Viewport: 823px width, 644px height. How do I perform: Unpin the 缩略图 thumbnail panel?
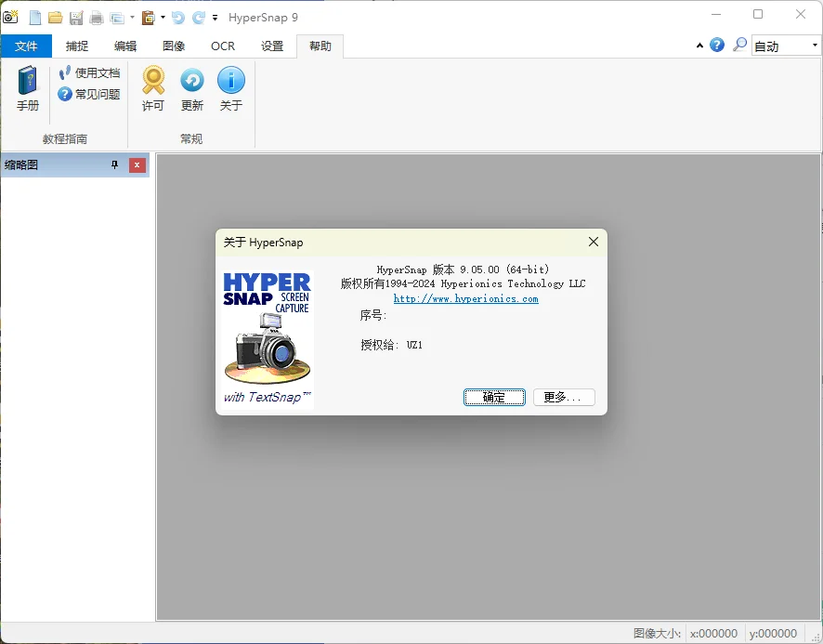[115, 164]
